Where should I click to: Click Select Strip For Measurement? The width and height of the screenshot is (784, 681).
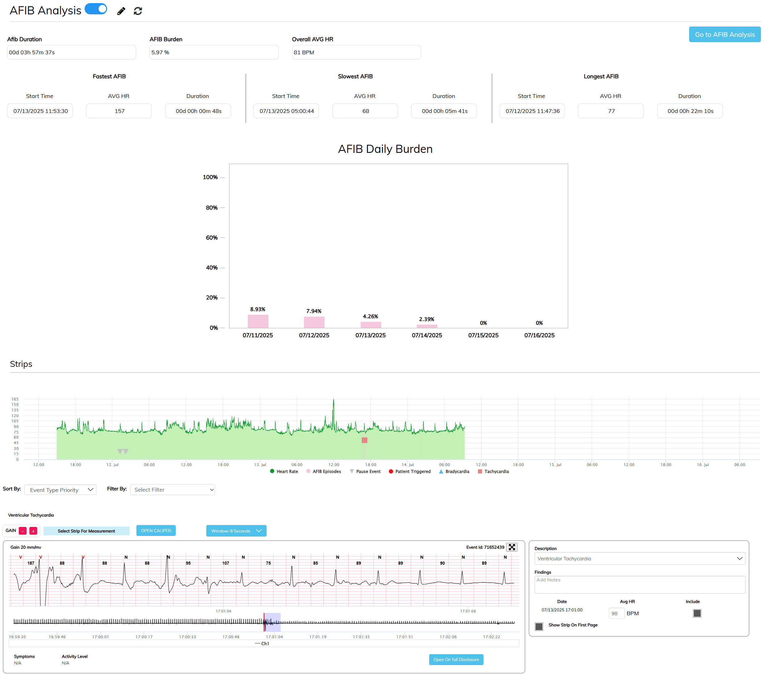pyautogui.click(x=86, y=531)
